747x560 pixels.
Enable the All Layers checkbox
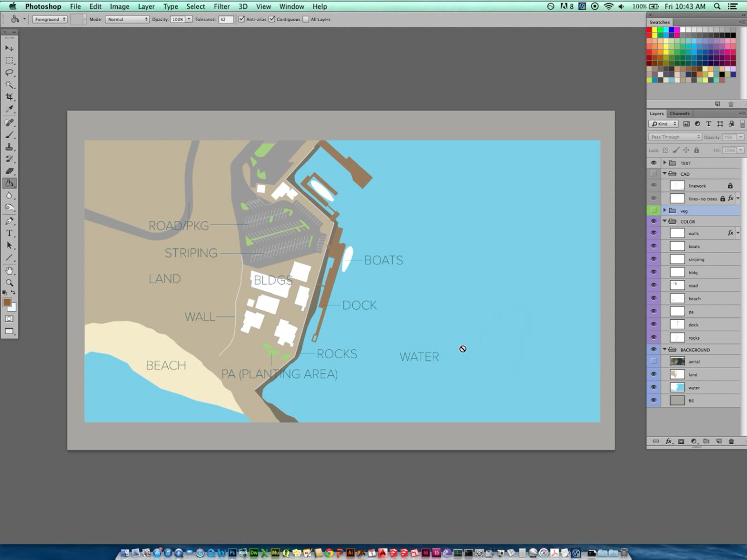click(x=306, y=19)
